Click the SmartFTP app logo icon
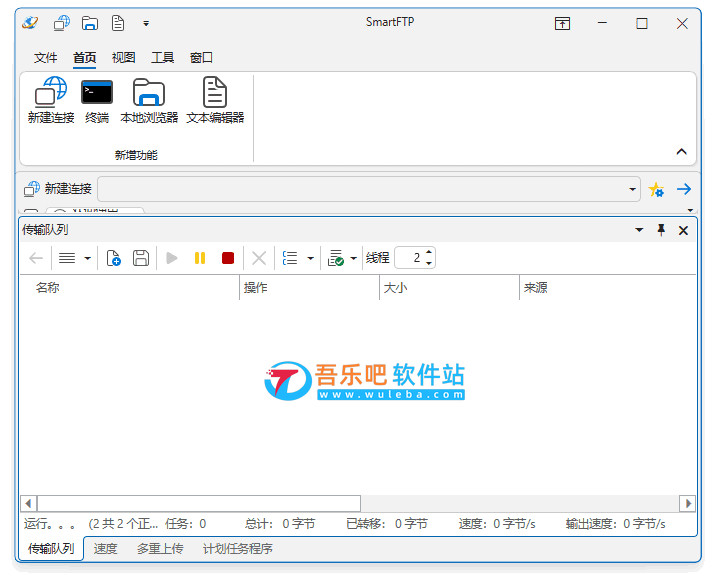This screenshot has height=584, width=716. click(31, 23)
